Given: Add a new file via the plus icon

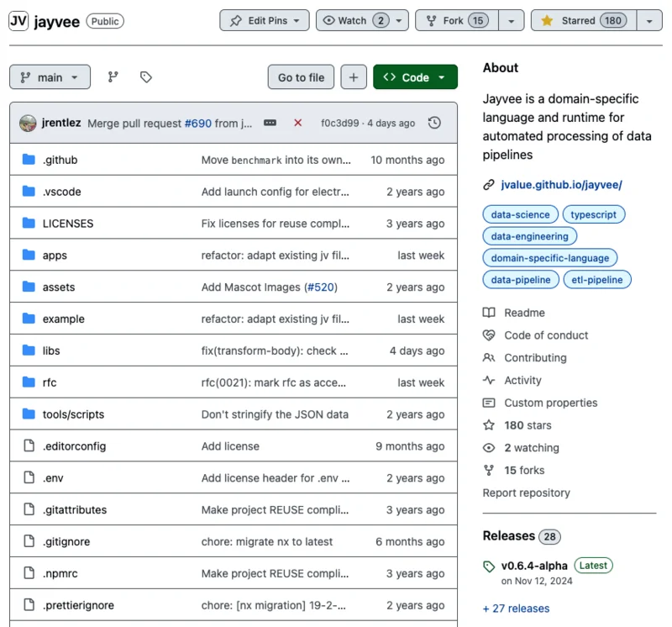Looking at the screenshot, I should (353, 76).
